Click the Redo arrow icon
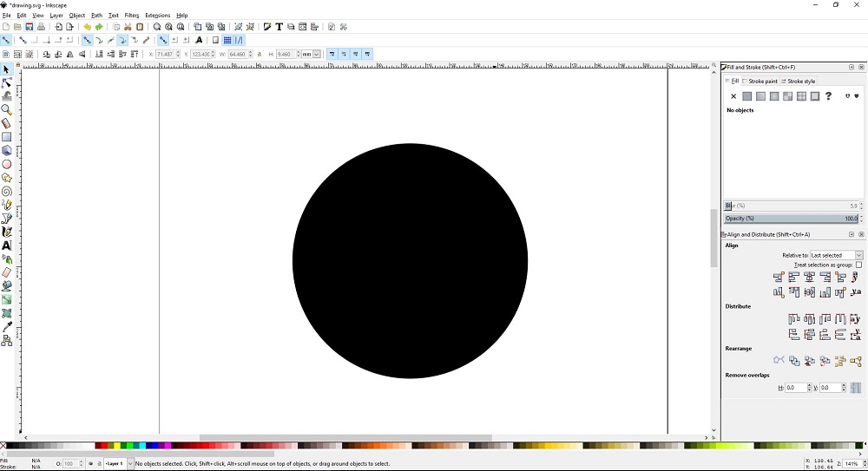This screenshot has width=868, height=471. click(x=99, y=27)
